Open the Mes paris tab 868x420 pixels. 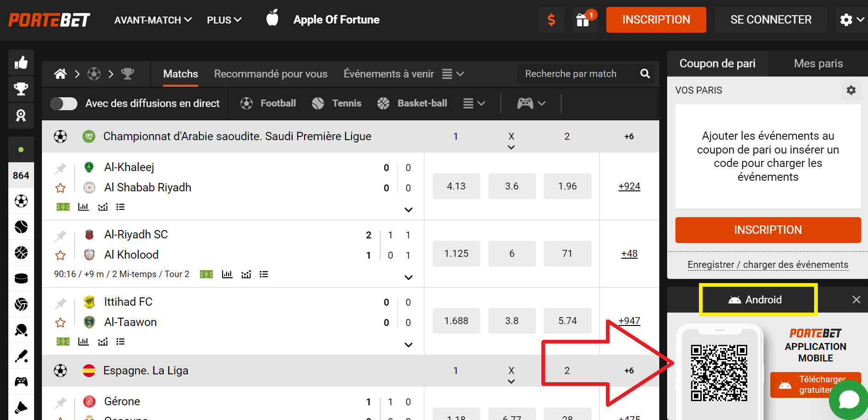[819, 64]
